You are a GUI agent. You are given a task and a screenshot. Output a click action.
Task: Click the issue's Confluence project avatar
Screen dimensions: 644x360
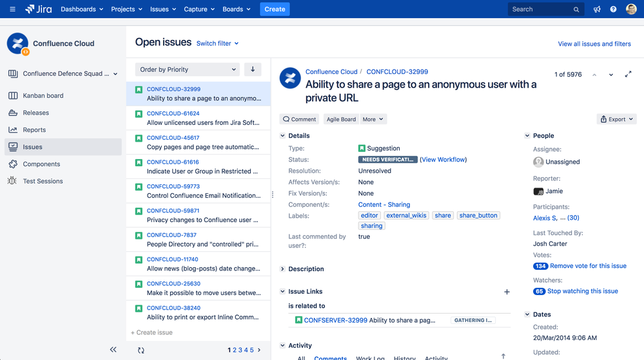point(290,78)
